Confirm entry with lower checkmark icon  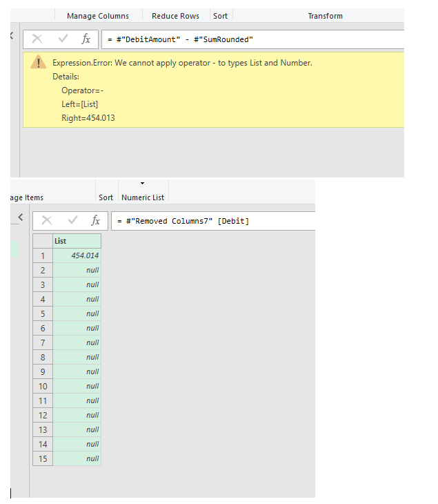(x=72, y=220)
